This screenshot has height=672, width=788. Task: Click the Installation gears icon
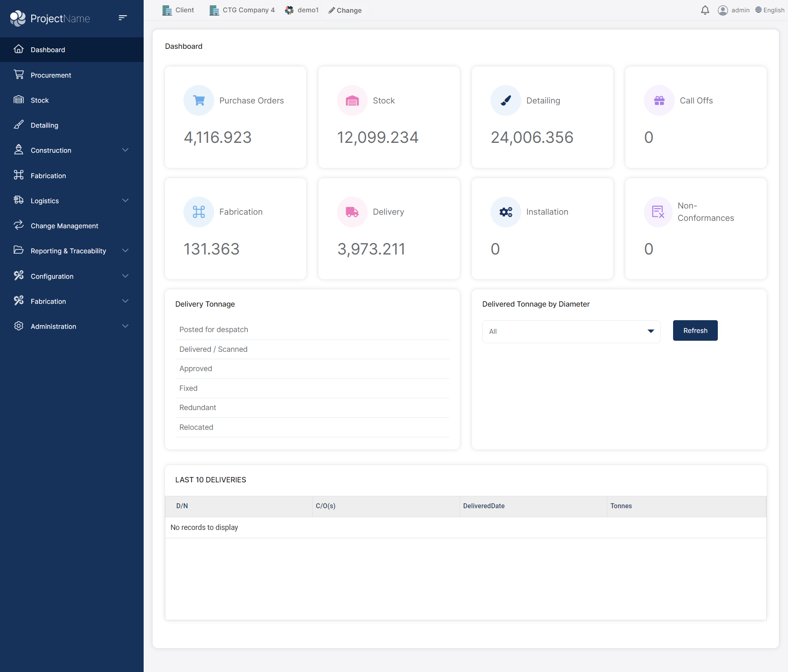coord(506,212)
